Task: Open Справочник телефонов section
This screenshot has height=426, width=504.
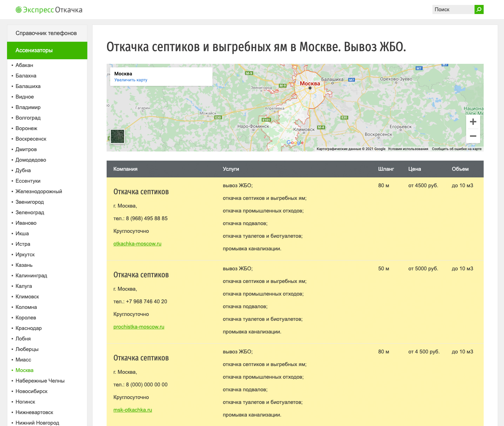Action: 46,33
